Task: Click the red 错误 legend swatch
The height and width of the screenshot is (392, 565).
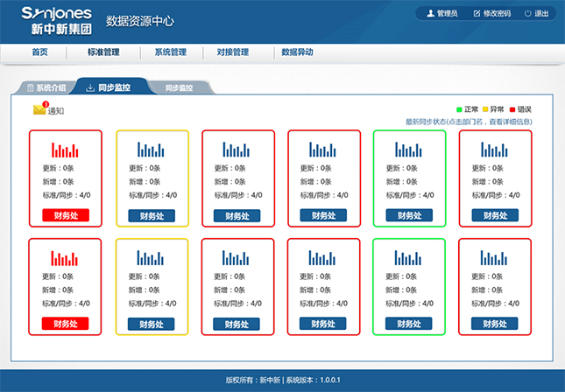Action: pos(512,108)
